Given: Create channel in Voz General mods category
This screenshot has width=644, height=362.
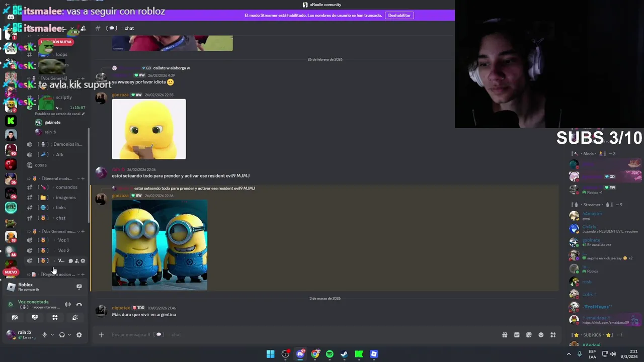Looking at the screenshot, I should 83,231.
